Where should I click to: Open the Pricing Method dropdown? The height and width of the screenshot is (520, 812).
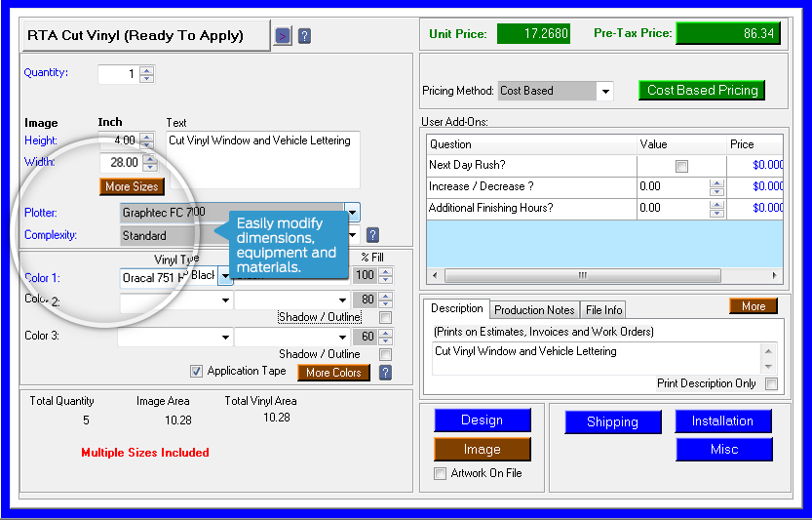tap(605, 92)
